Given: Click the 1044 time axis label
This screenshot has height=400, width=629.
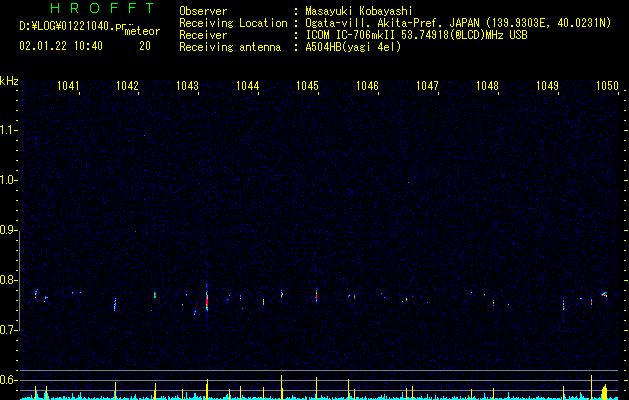Looking at the screenshot, I should (248, 85).
